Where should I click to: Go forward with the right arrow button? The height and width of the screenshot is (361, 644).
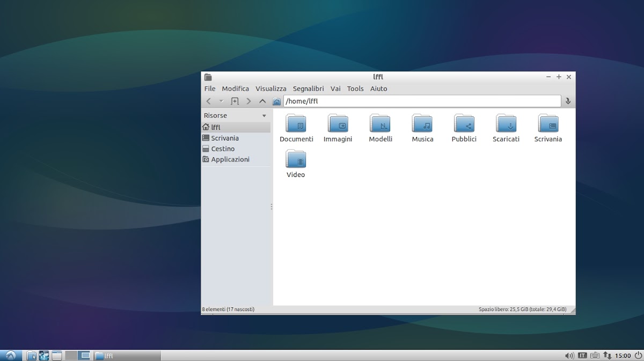[248, 101]
